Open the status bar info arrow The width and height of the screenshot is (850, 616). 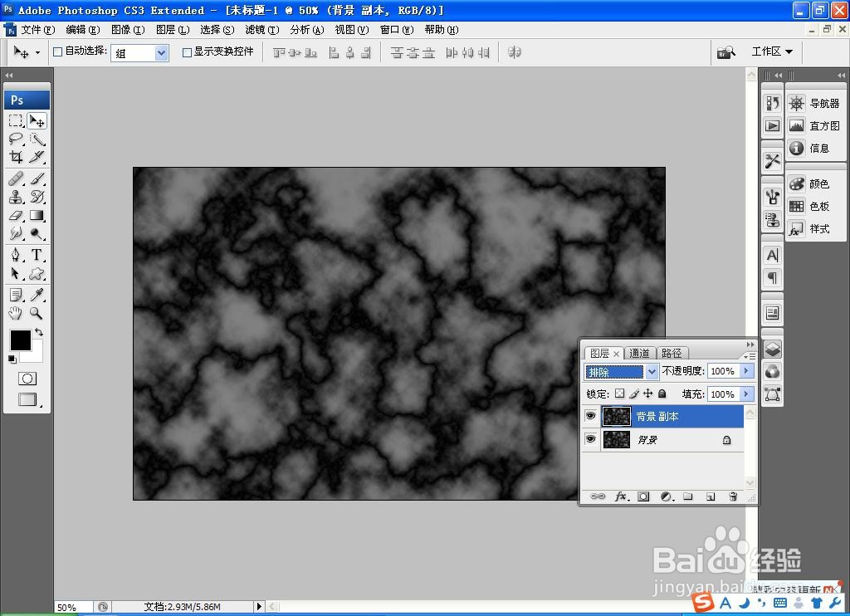[x=259, y=607]
